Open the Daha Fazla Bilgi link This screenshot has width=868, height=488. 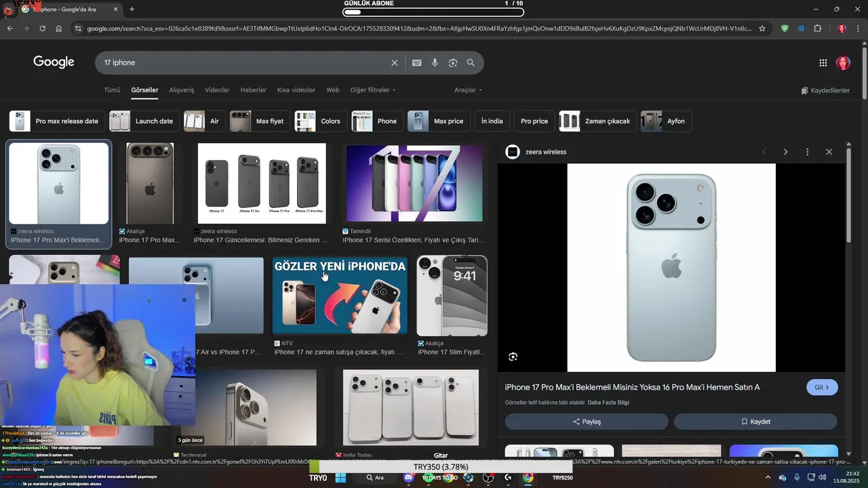(x=608, y=403)
